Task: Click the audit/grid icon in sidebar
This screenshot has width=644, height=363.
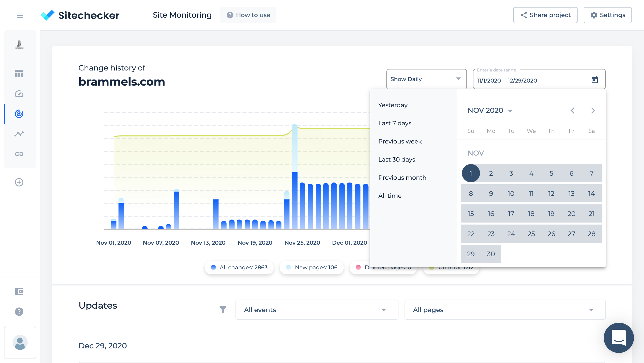Action: point(19,74)
